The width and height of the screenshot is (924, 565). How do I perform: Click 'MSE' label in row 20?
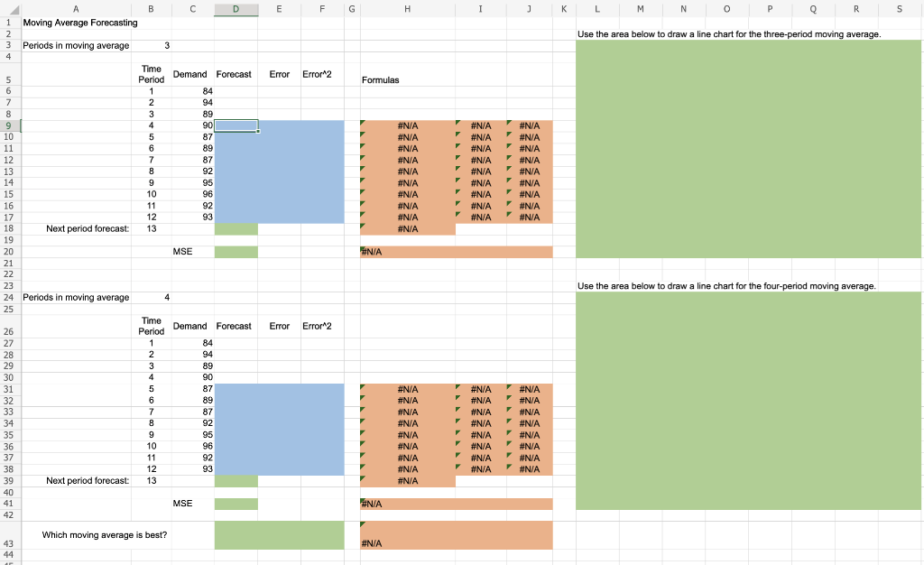tap(182, 252)
